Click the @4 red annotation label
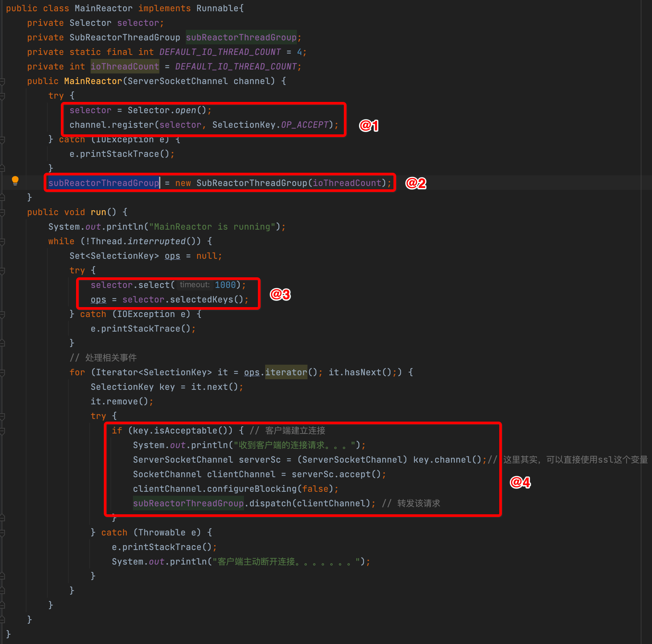Image resolution: width=652 pixels, height=644 pixels. coord(520,482)
